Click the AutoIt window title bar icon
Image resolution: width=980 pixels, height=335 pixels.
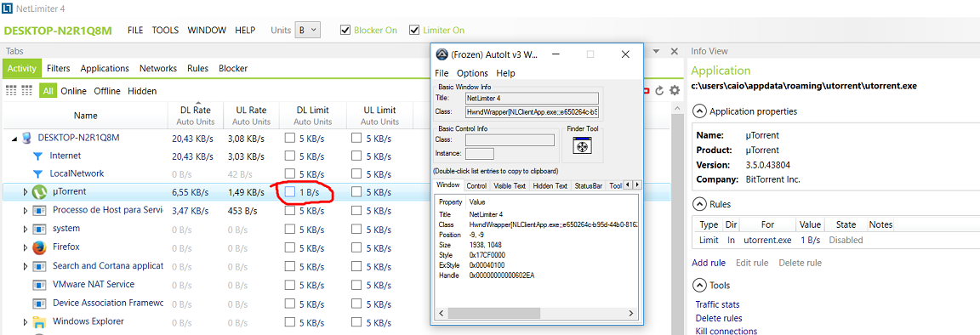point(441,54)
